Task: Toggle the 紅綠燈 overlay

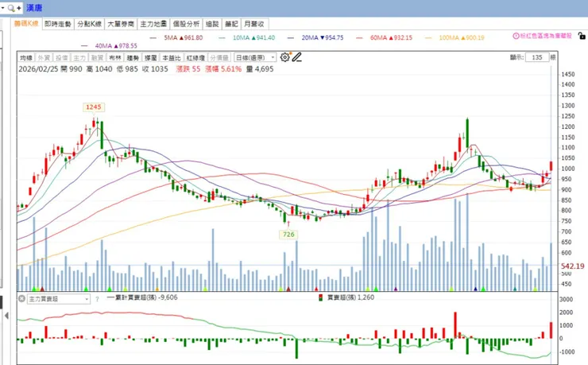Action: tap(195, 57)
